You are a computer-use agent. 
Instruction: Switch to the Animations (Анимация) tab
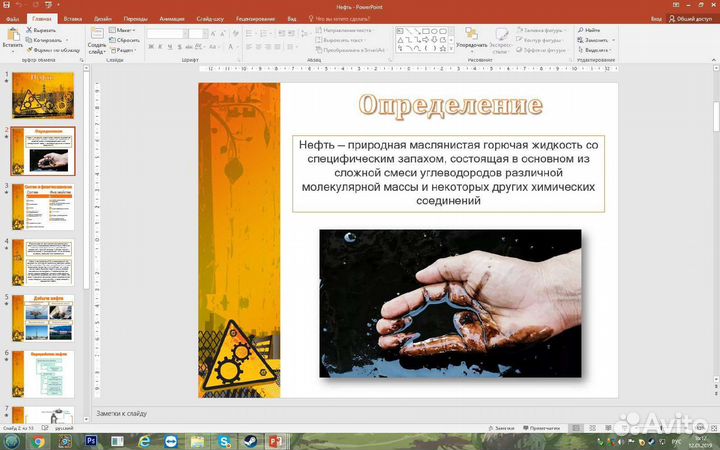click(x=172, y=19)
